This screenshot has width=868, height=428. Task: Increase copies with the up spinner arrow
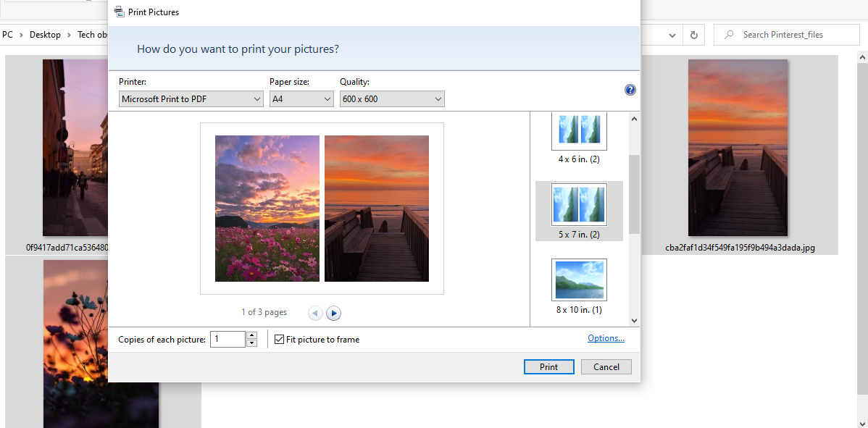pyautogui.click(x=251, y=335)
